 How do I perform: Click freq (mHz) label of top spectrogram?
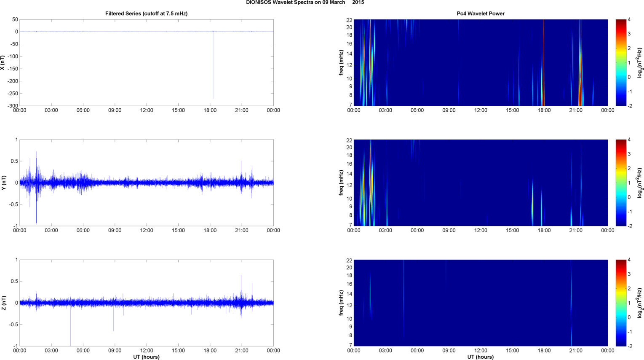click(341, 63)
